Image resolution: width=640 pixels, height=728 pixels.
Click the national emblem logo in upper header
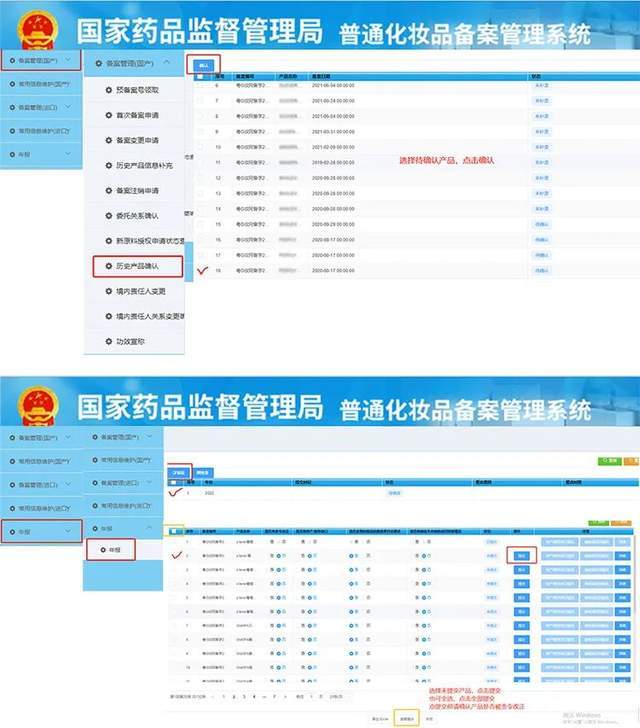38,31
